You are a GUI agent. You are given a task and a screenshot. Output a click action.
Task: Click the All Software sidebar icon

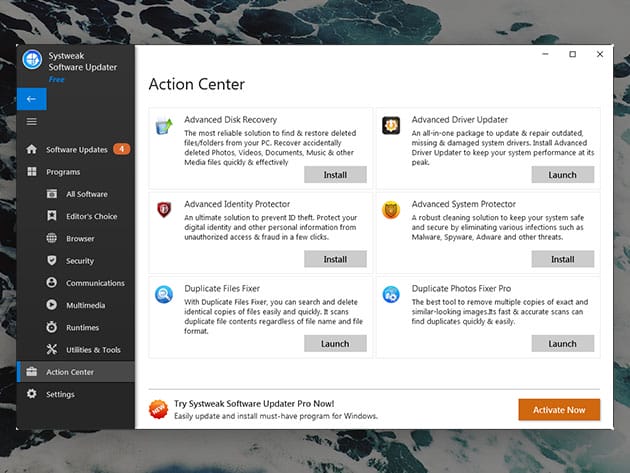point(52,194)
